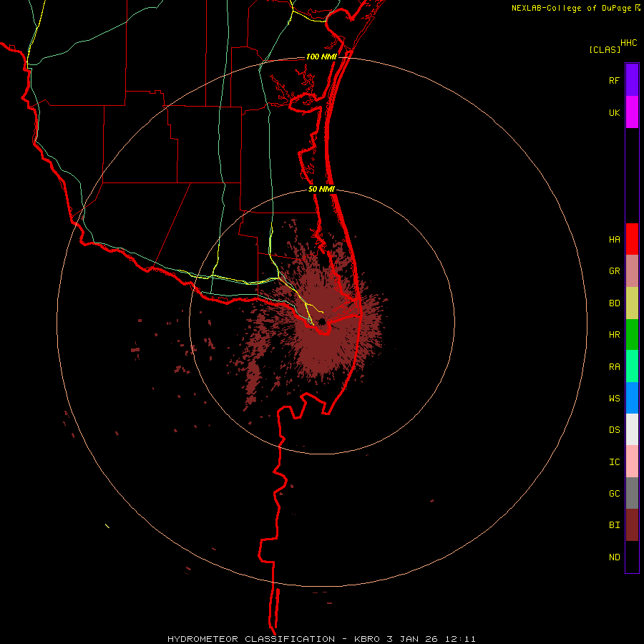Click the 'RF' legend label
The height and width of the screenshot is (644, 644).
(x=614, y=81)
